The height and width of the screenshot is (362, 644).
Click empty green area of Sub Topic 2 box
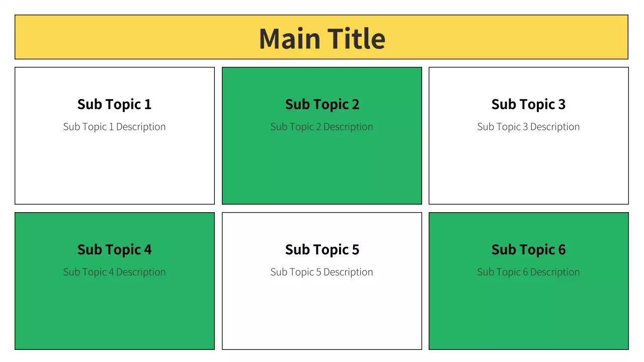[322, 171]
